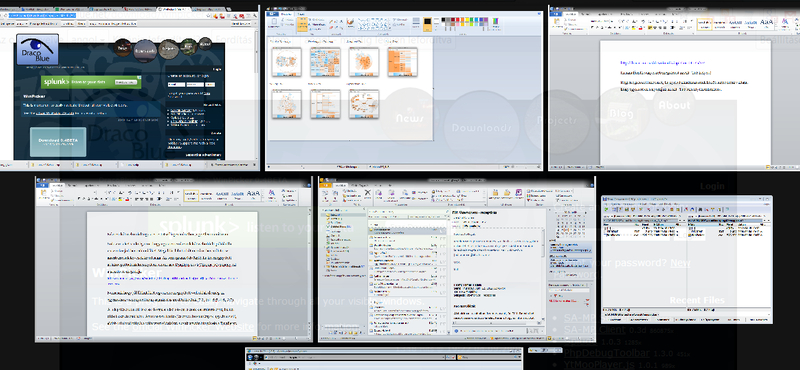The height and width of the screenshot is (370, 800).
Task: Pick the Outlook window thumbnail
Action: [x=457, y=259]
